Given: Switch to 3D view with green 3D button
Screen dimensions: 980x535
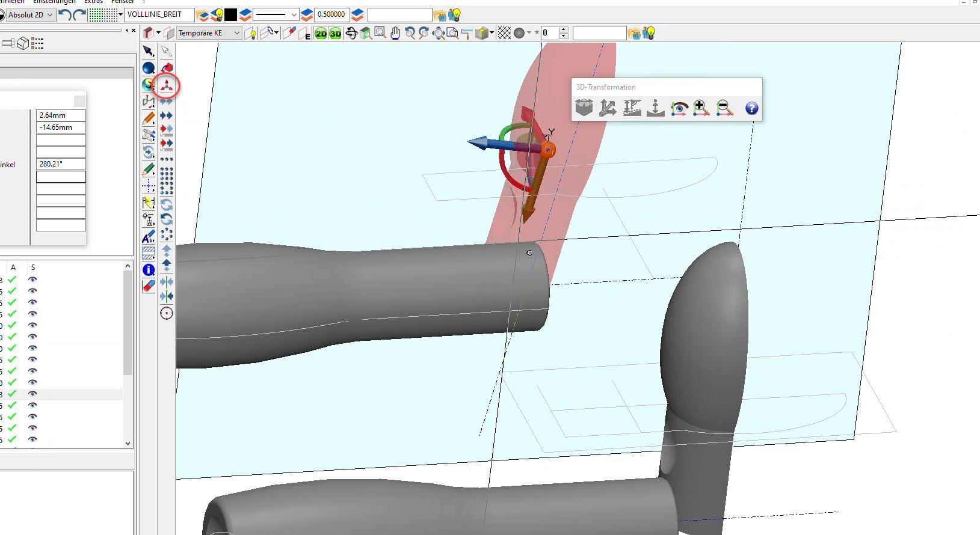Looking at the screenshot, I should pyautogui.click(x=335, y=34).
